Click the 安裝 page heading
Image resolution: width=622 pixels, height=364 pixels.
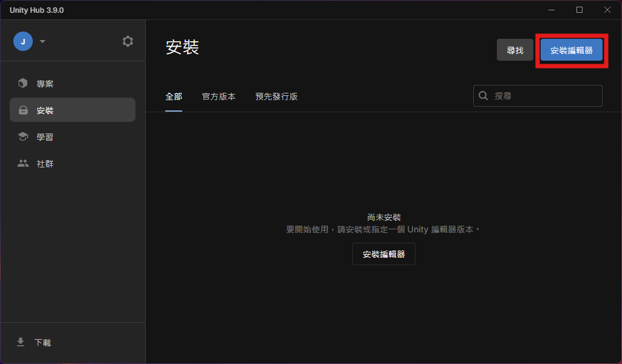(x=182, y=47)
